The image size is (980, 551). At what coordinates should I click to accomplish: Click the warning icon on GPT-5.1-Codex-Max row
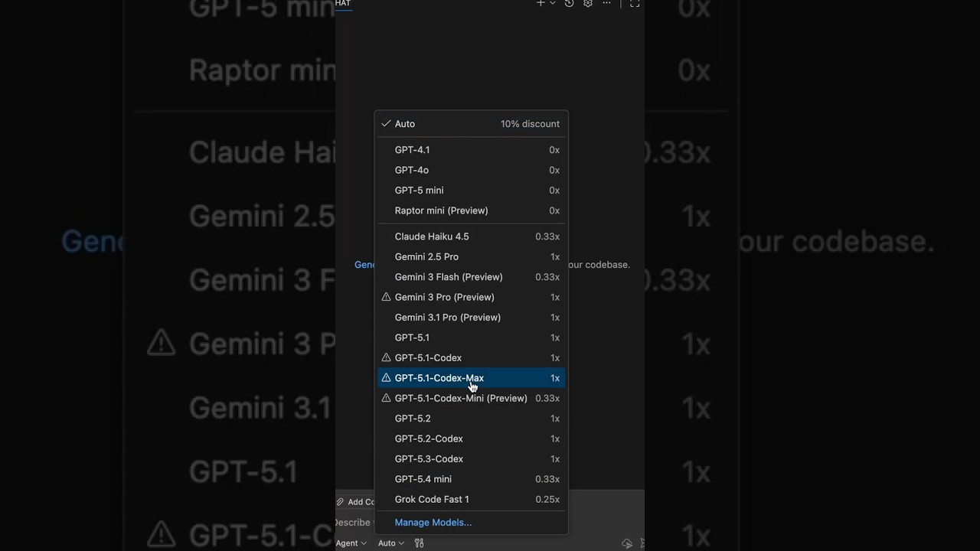click(x=386, y=378)
